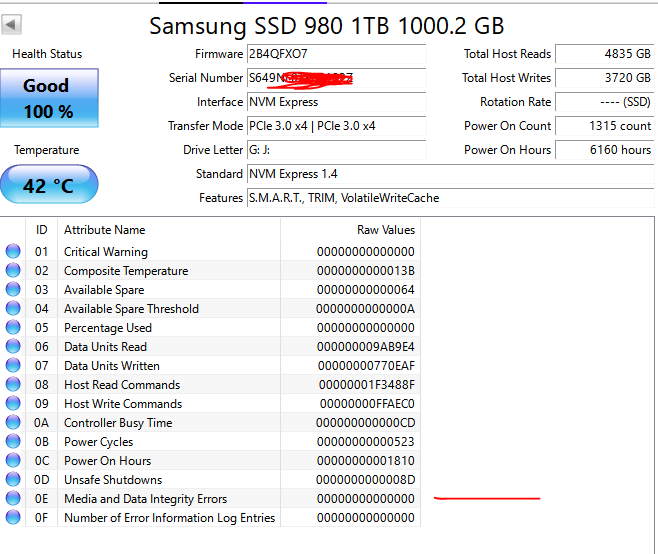Image resolution: width=658 pixels, height=554 pixels.
Task: Click the Power On Hours value box
Action: 603,150
